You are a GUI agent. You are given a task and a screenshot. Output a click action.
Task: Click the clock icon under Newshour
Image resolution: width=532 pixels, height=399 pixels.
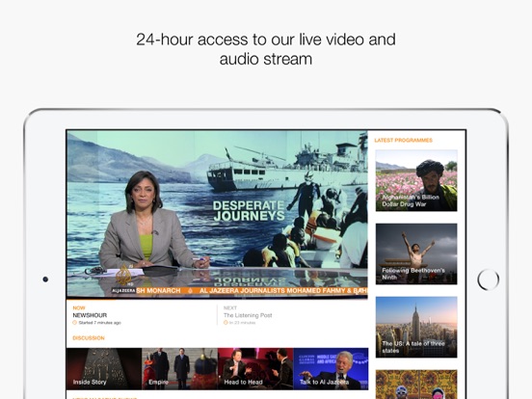click(74, 323)
